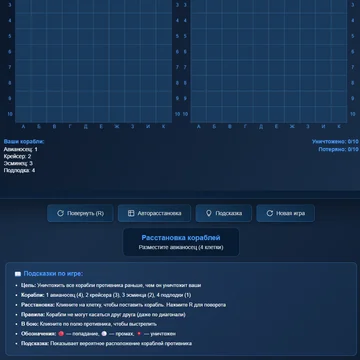
Task: Click column label Д under the left board
Action: (86, 127)
